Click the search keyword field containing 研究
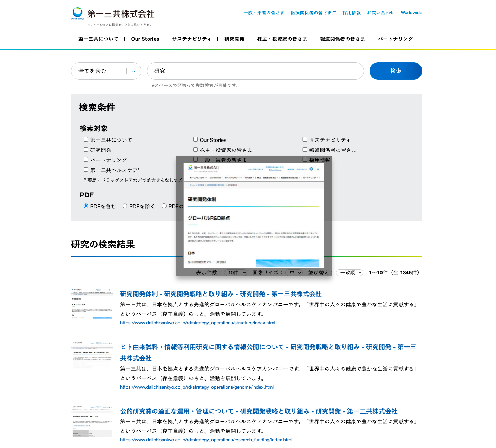Image resolution: width=496 pixels, height=448 pixels. 255,71
